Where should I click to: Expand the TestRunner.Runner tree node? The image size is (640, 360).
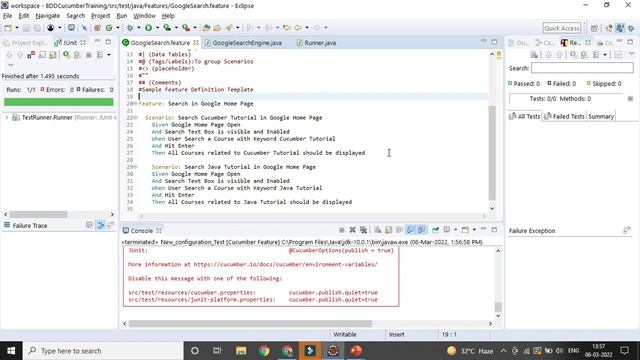[7, 118]
